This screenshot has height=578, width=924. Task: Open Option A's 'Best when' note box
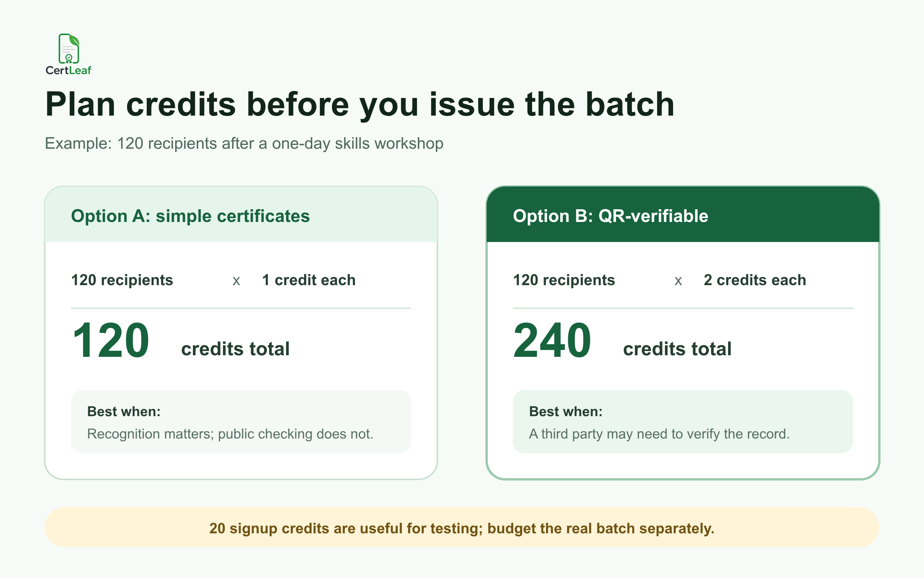(x=241, y=422)
